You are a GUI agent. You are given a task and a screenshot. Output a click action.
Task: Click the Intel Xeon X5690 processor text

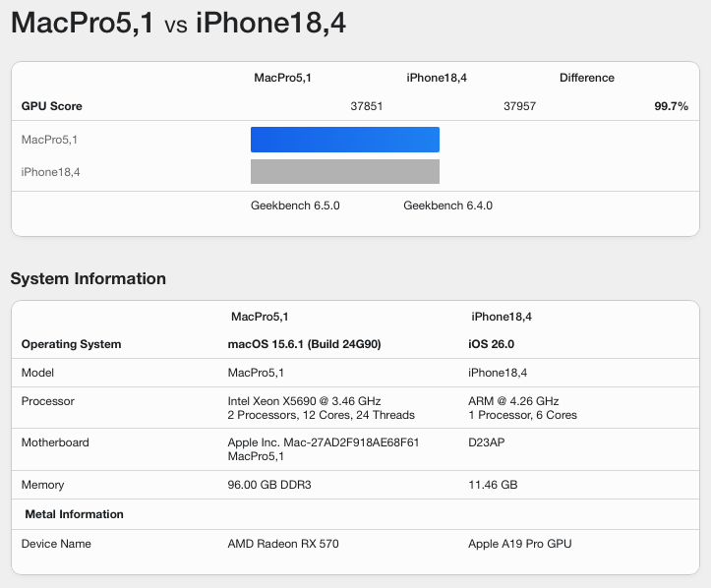(304, 401)
